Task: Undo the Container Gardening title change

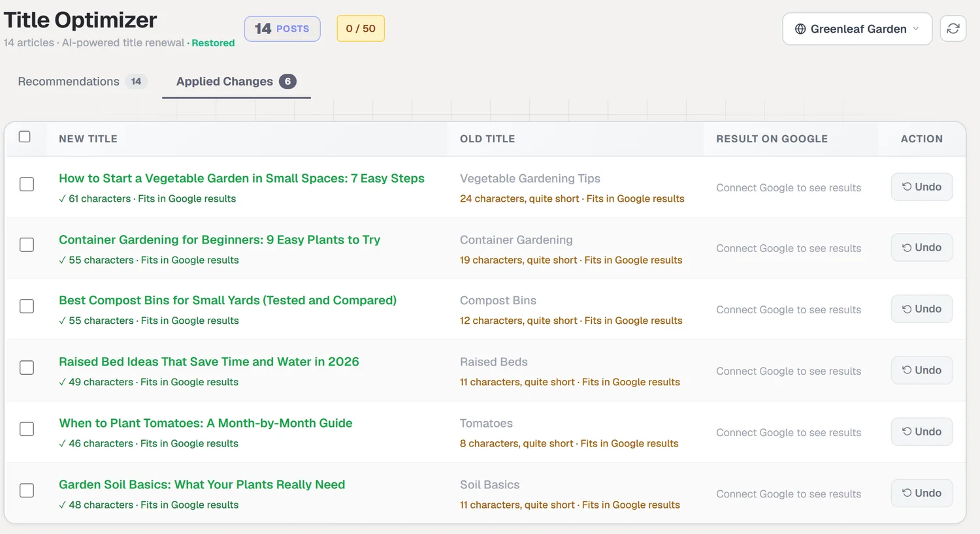Action: 922,247
